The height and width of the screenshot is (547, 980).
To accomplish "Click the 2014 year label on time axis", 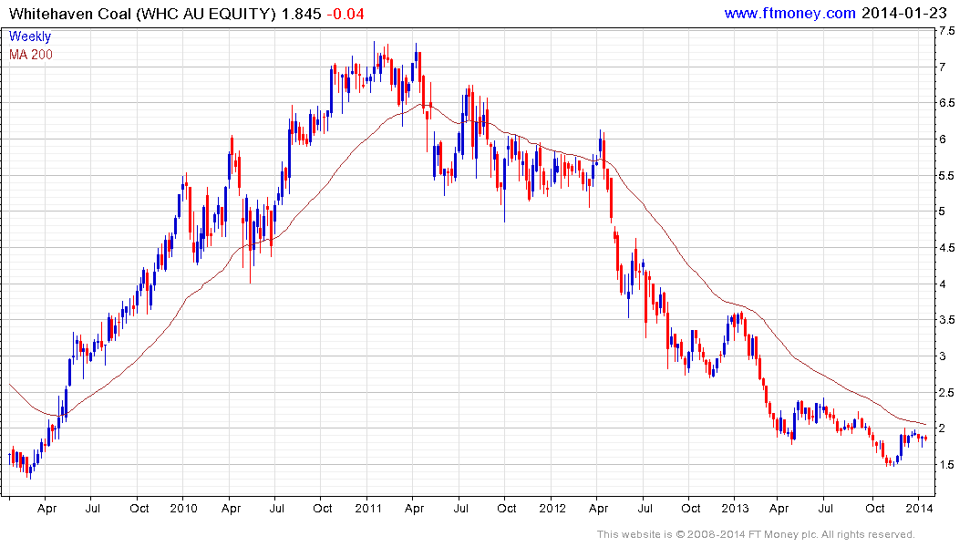I will point(919,508).
